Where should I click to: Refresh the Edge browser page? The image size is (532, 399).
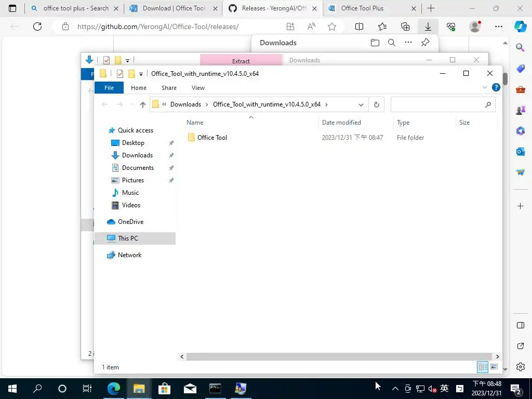pos(37,26)
